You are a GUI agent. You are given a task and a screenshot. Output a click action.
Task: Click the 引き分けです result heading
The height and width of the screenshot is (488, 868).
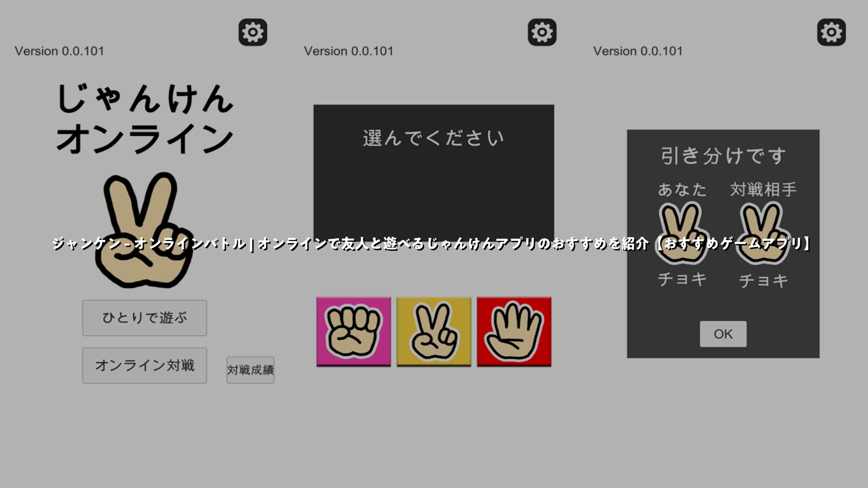[723, 156]
